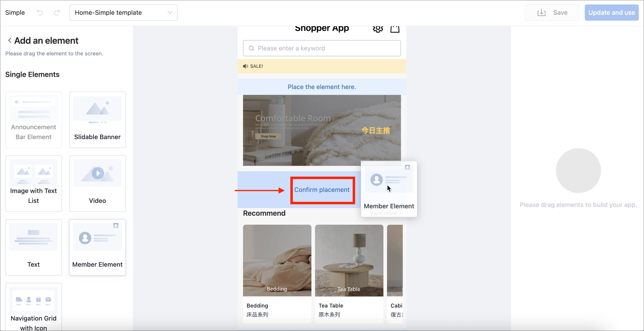Screen dimensions: 644x331
Task: Select the Announcement Bar Element card
Action: (33, 120)
